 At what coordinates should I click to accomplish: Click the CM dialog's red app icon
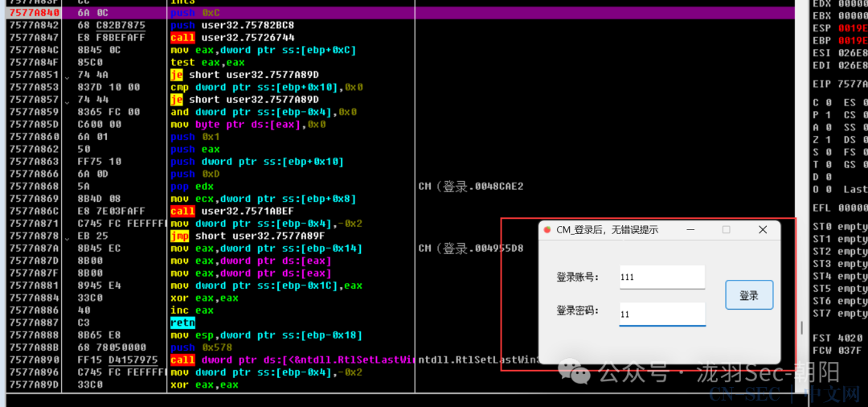coord(547,230)
